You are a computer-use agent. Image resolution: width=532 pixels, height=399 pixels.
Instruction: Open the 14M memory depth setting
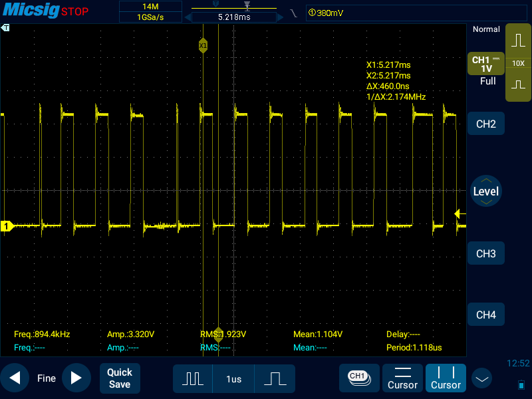point(150,7)
